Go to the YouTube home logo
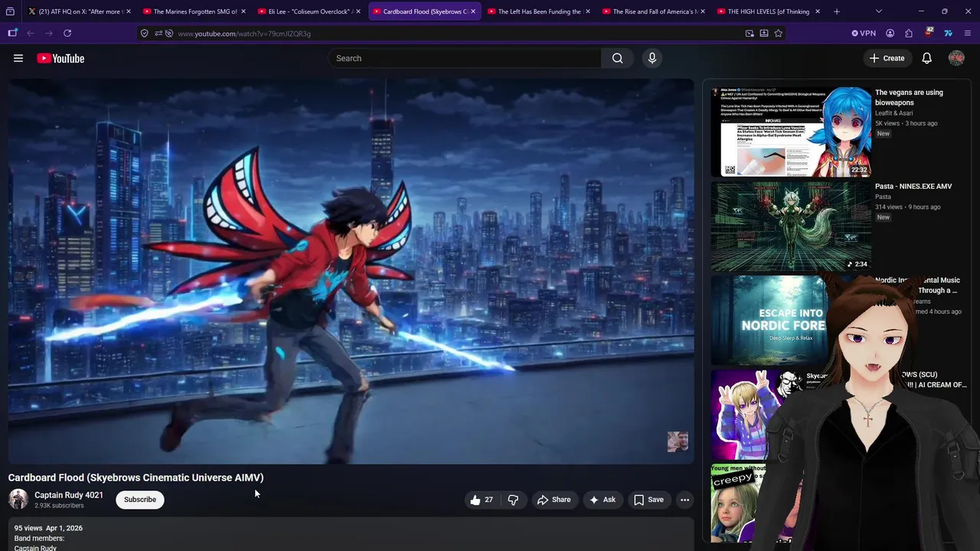 (x=60, y=58)
